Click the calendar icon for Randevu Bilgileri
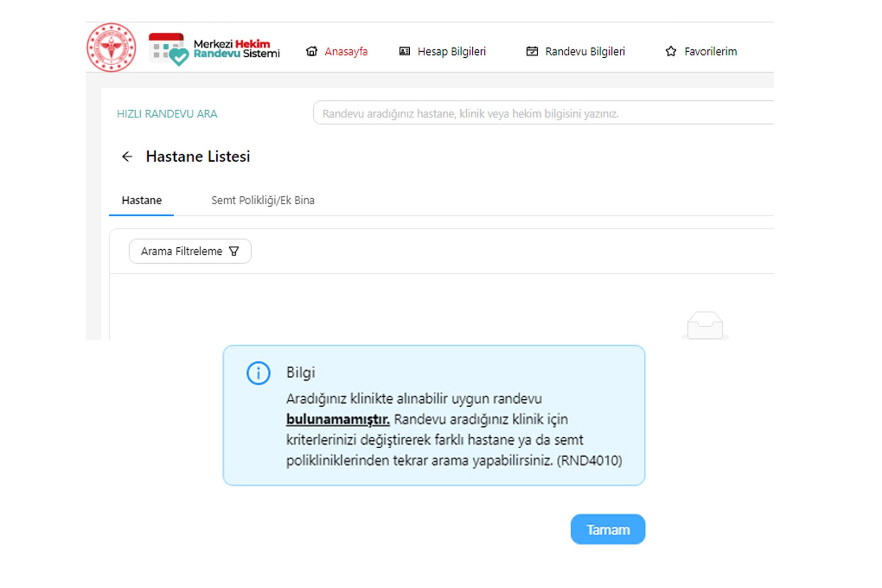This screenshot has height=588, width=882. tap(532, 51)
